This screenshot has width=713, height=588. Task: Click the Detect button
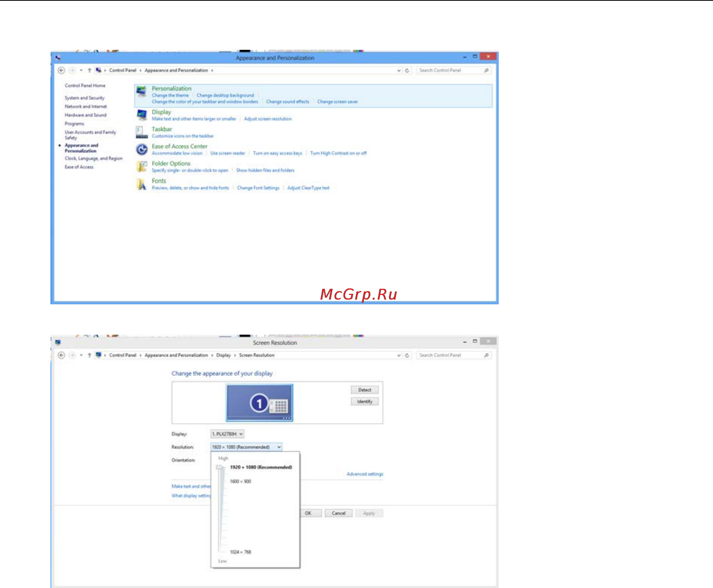click(x=364, y=390)
